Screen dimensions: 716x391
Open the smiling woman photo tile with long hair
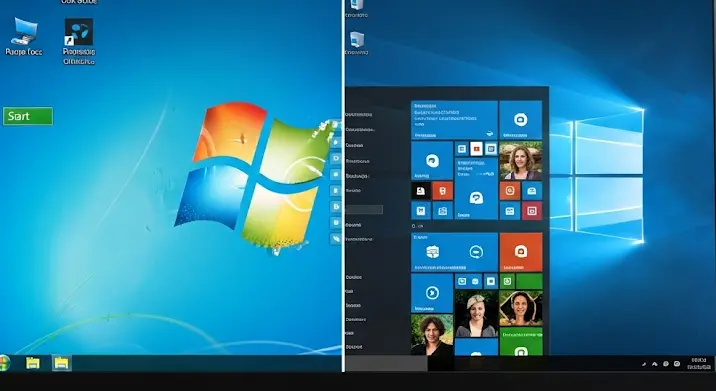click(521, 160)
